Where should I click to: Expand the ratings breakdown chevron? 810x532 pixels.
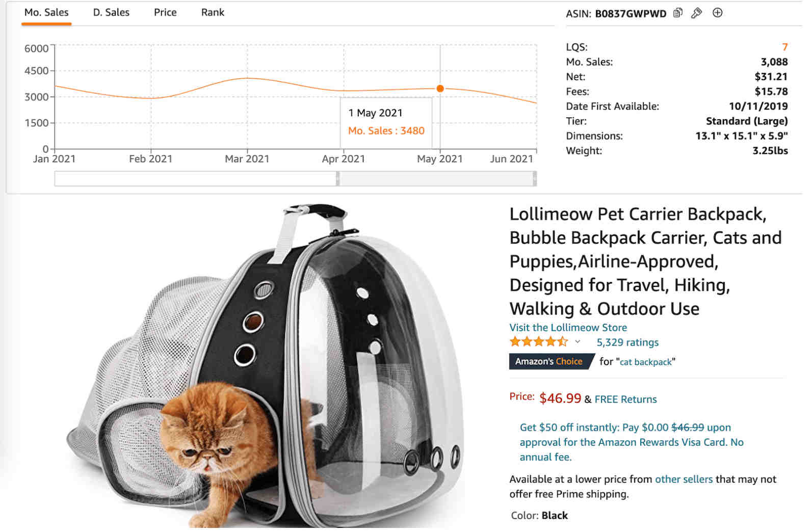pyautogui.click(x=578, y=342)
